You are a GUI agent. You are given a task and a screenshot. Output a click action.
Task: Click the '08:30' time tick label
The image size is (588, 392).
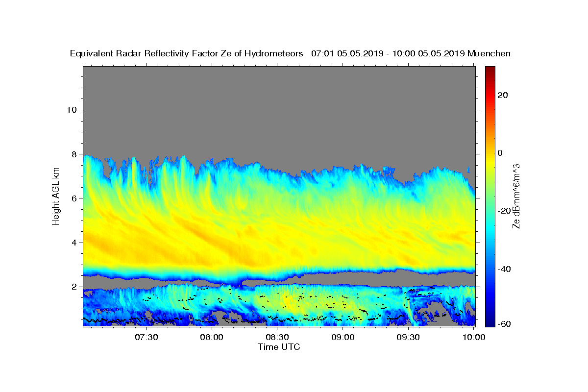277,337
